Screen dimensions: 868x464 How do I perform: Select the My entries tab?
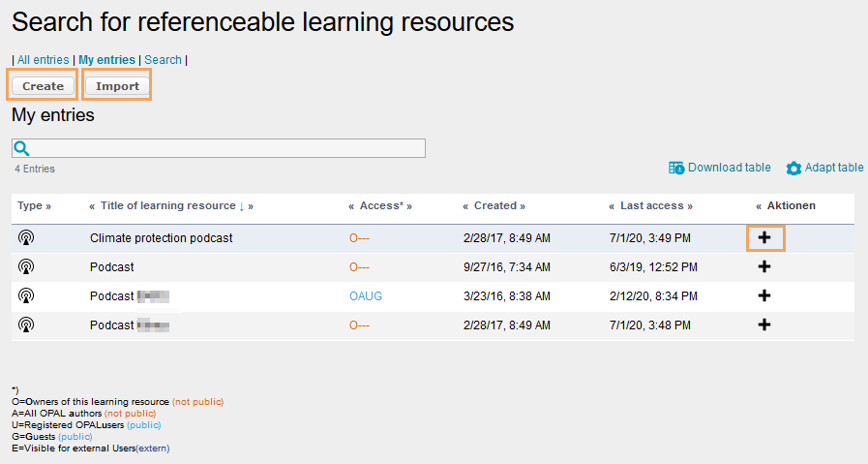pyautogui.click(x=106, y=60)
